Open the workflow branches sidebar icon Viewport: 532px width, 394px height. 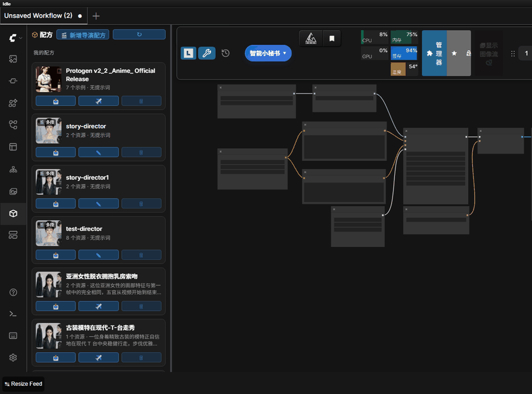[x=13, y=125]
